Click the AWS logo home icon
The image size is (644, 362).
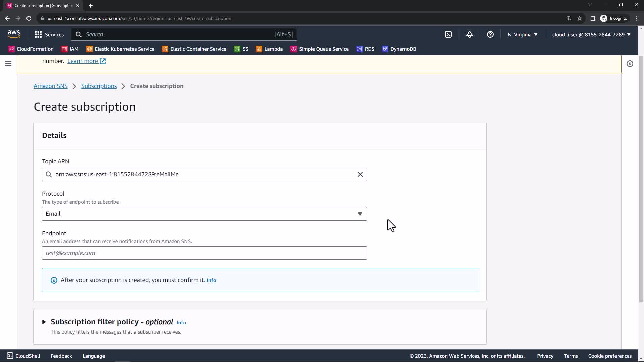tap(14, 34)
